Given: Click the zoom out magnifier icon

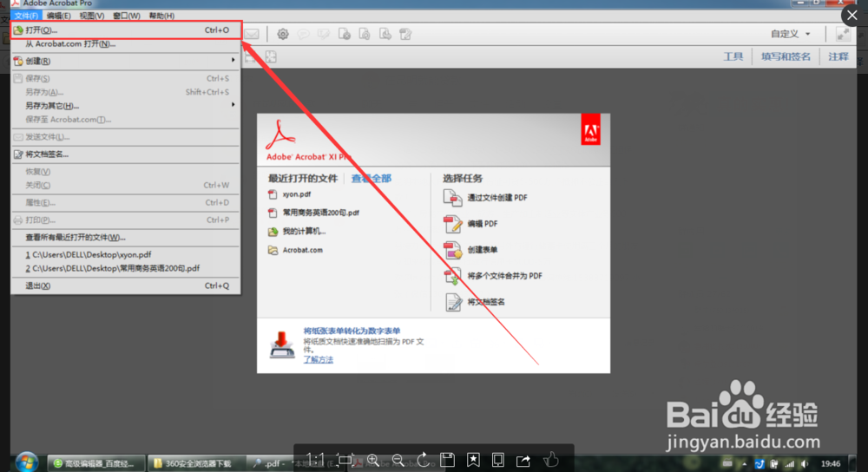Looking at the screenshot, I should (398, 460).
